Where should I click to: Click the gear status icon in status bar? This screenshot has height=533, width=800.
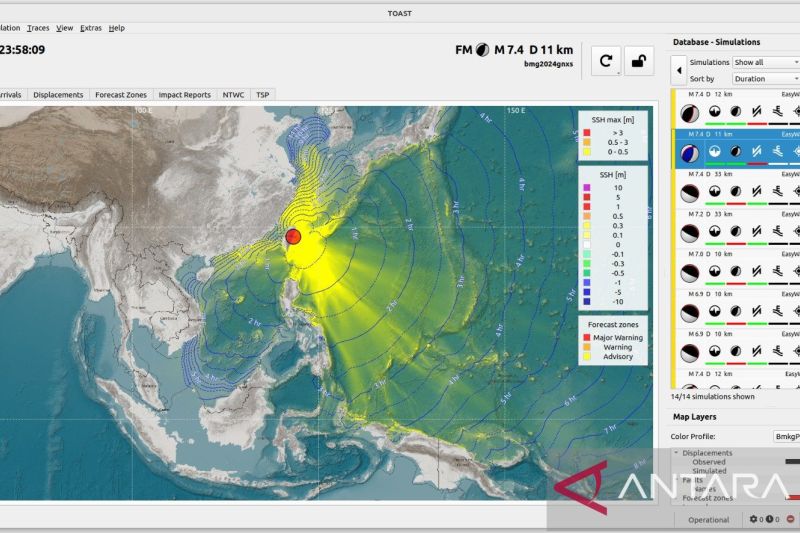click(x=754, y=520)
